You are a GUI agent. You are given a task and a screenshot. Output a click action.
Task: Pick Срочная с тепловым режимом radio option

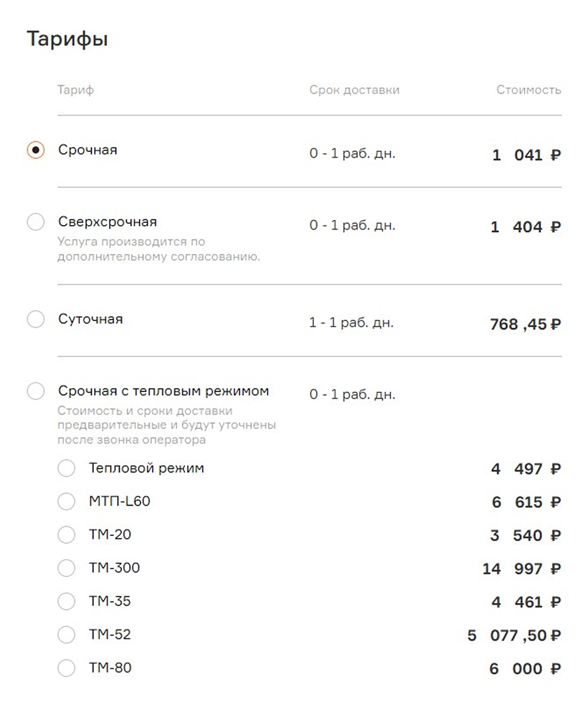[x=35, y=391]
